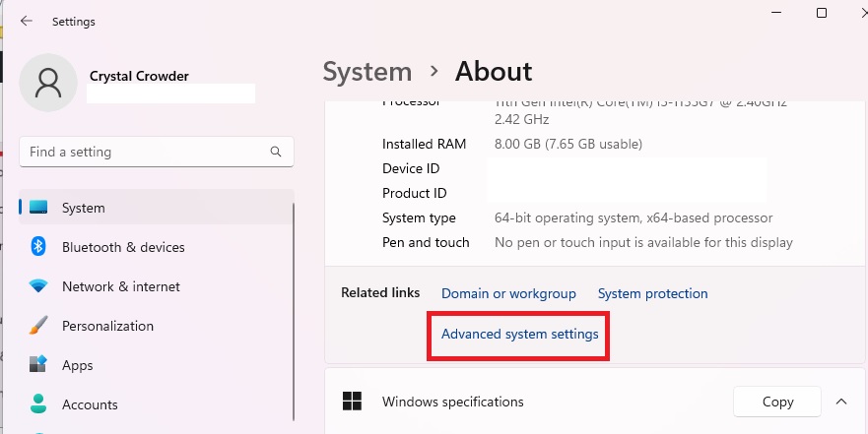The height and width of the screenshot is (434, 868).
Task: Click the sidebar vertical scrollbar
Action: [x=293, y=312]
